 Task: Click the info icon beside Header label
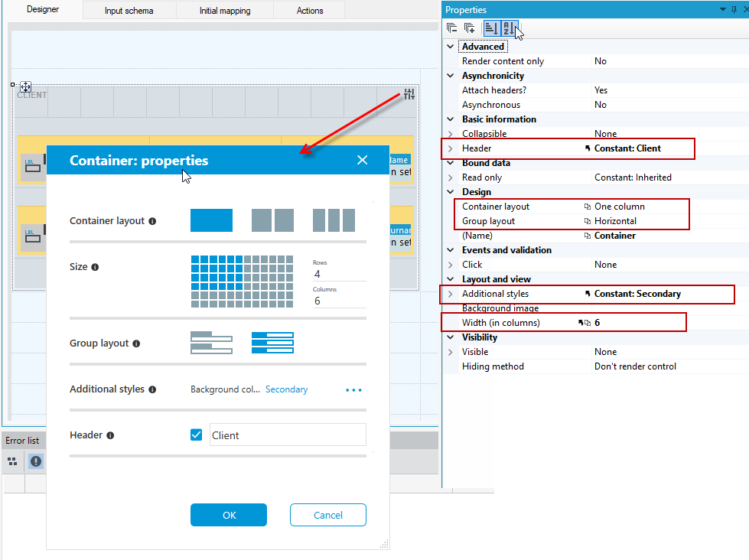110,435
